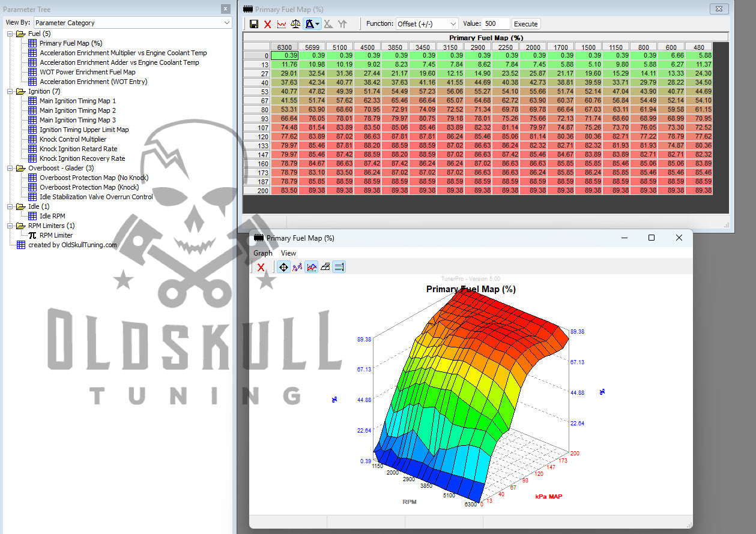Collapse the Ignition (7) tree folder
This screenshot has height=534, width=756.
click(11, 91)
